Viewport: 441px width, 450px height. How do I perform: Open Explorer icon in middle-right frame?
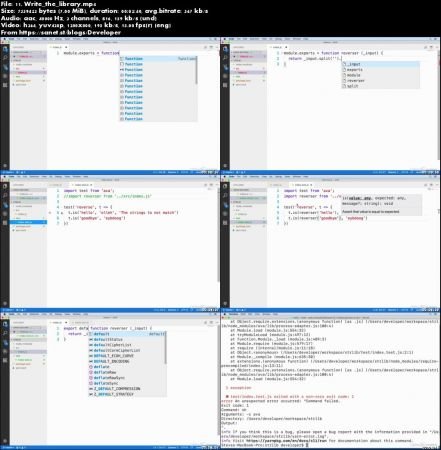(225, 186)
